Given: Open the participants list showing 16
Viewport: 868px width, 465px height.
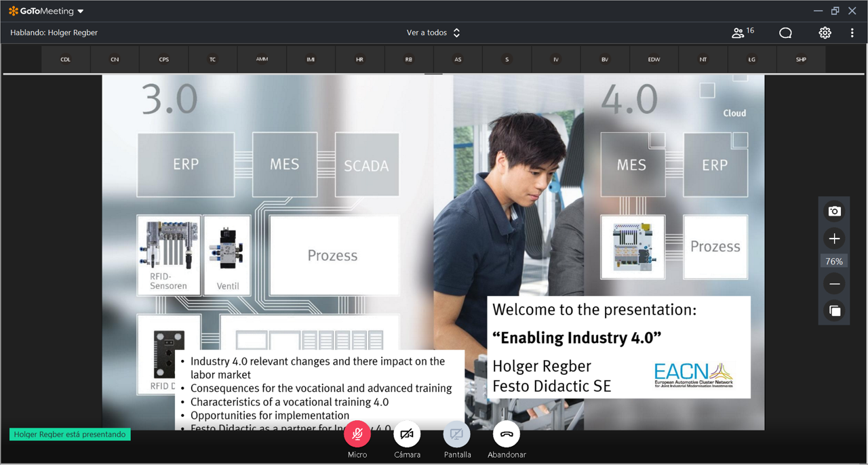Looking at the screenshot, I should (742, 33).
